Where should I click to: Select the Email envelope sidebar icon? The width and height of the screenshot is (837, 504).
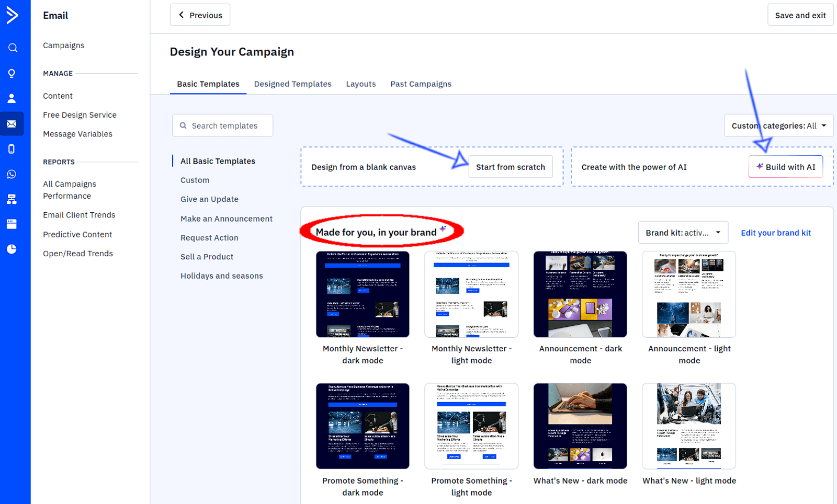pos(12,124)
